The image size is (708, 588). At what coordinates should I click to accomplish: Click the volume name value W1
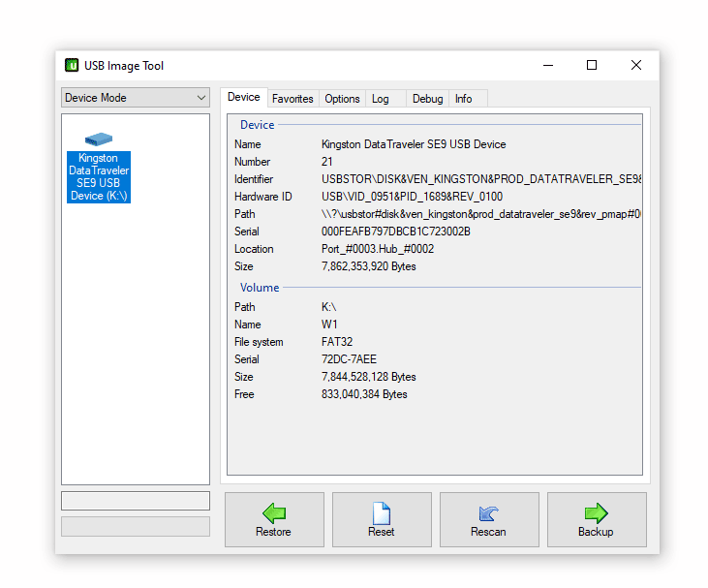pos(329,325)
